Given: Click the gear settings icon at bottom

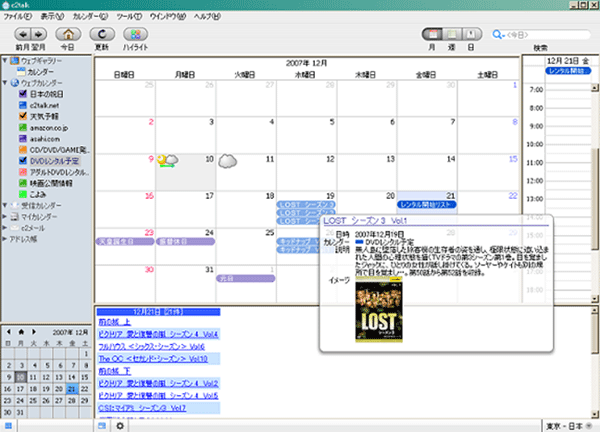Looking at the screenshot, I should (x=120, y=426).
